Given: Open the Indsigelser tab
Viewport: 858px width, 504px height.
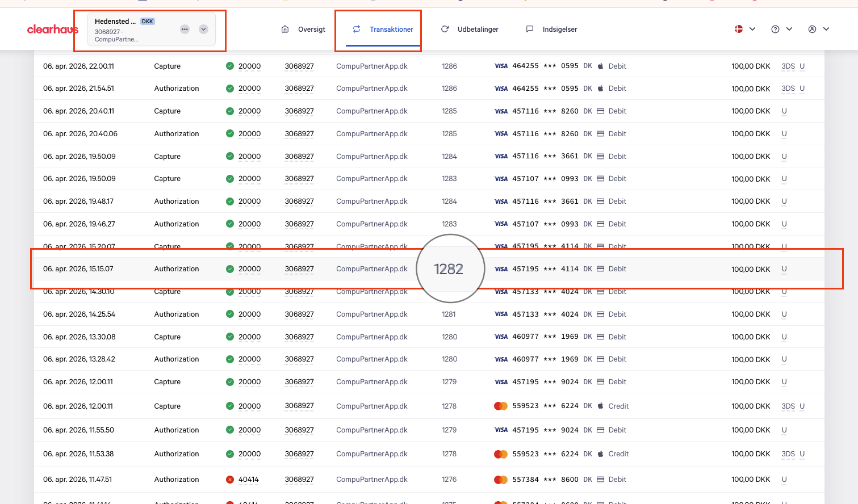Looking at the screenshot, I should tap(552, 30).
